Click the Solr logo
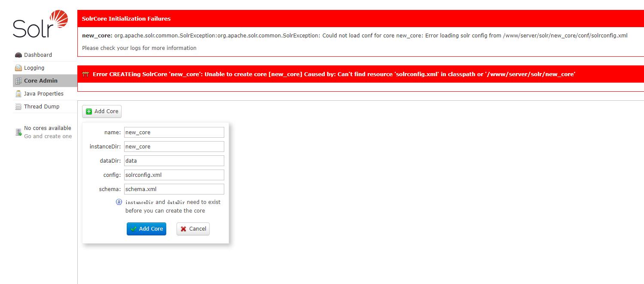Viewport: 644px width, 284px height. [41, 24]
